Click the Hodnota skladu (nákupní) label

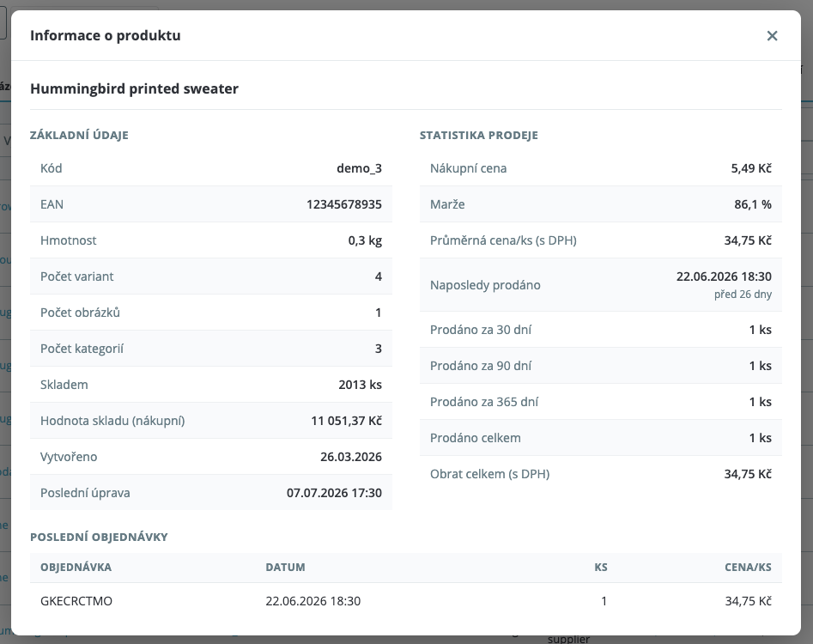point(112,421)
